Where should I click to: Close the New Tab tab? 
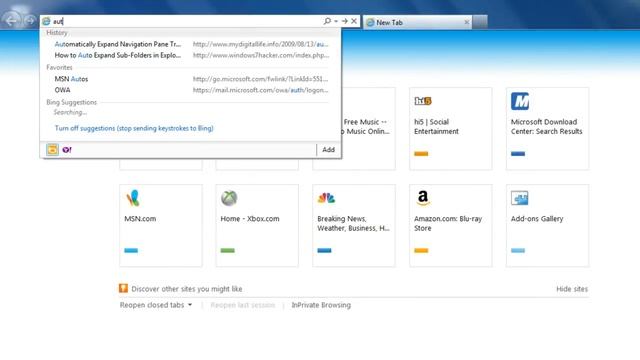467,22
